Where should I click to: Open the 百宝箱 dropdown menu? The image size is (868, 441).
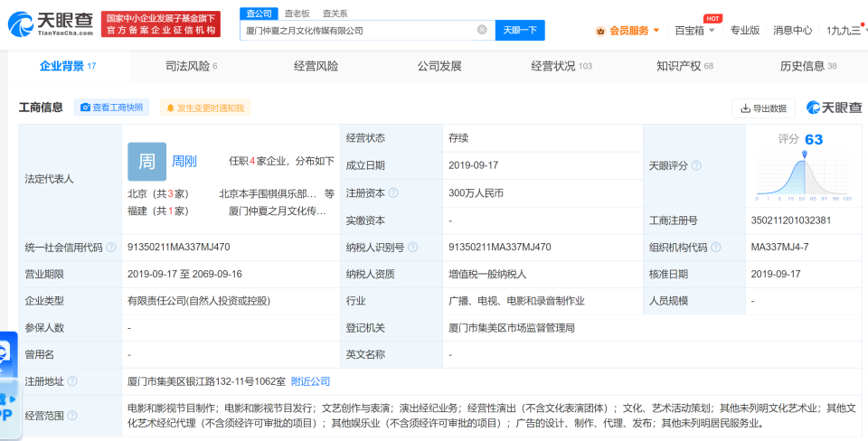(694, 30)
